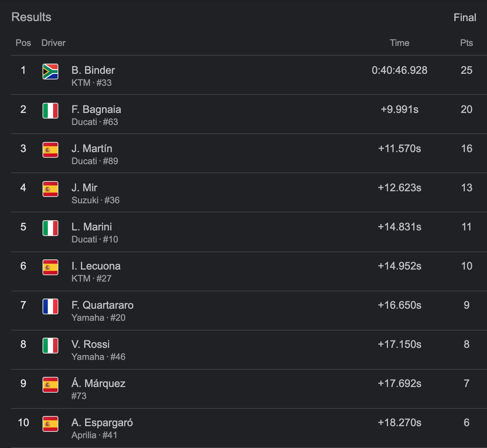The width and height of the screenshot is (487, 448).
Task: Click the Time column header
Action: click(399, 43)
